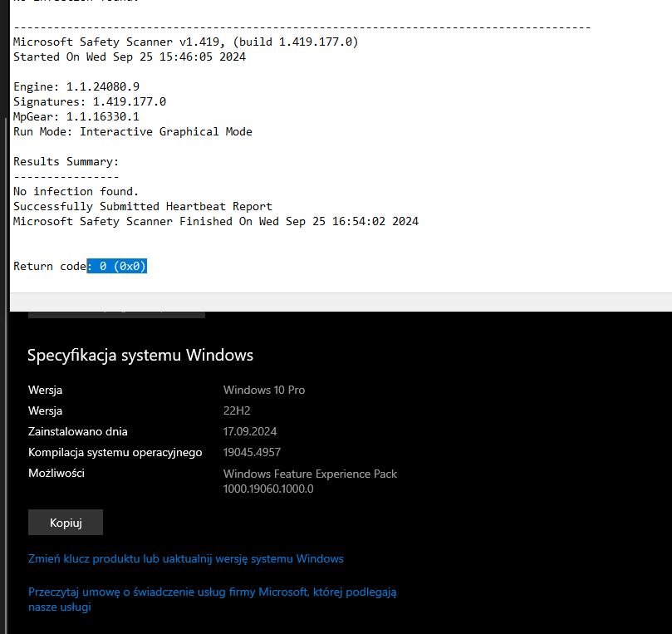Click log line 'Microsoft Safety Scanner v1.419'
This screenshot has width=672, height=634.
click(185, 42)
